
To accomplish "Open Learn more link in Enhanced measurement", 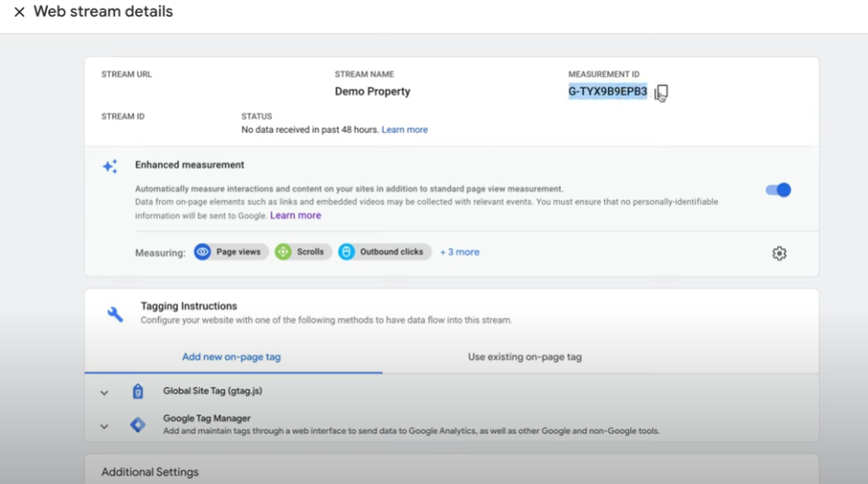I will coord(296,215).
